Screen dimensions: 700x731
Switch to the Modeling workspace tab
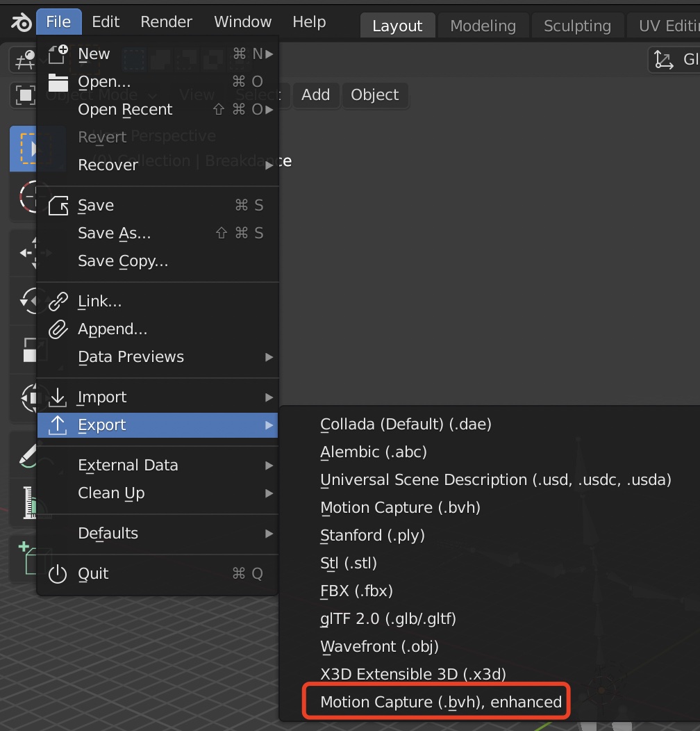(483, 26)
